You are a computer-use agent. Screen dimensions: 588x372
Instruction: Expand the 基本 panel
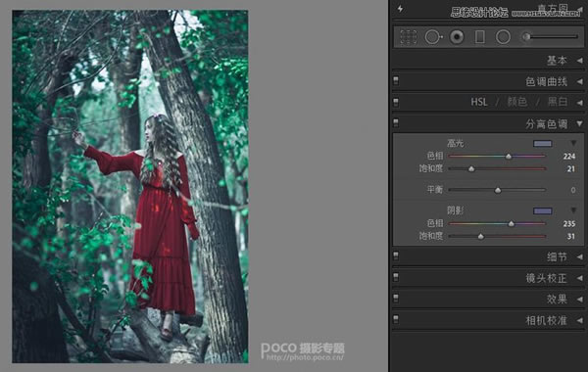point(580,61)
